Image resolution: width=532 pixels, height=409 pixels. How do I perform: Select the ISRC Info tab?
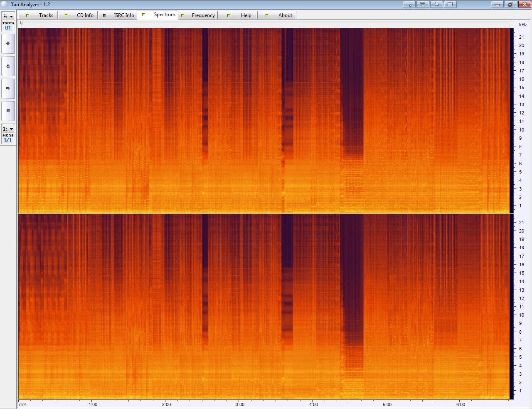(118, 15)
